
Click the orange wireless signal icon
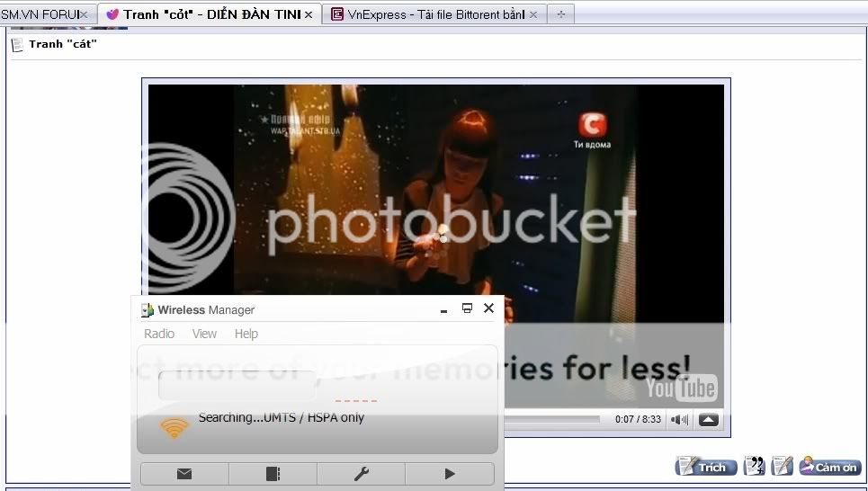(174, 426)
